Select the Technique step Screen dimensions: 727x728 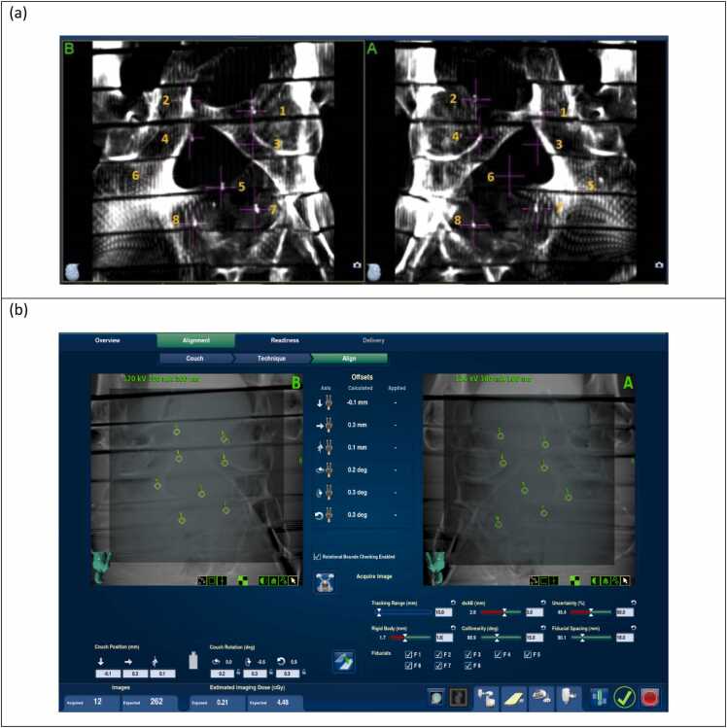(x=272, y=359)
